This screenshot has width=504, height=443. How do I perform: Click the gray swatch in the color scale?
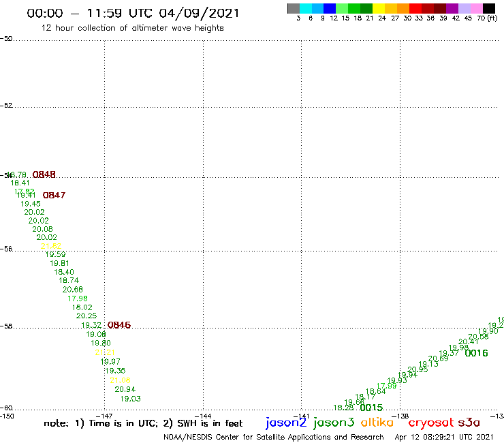pyautogui.click(x=294, y=8)
